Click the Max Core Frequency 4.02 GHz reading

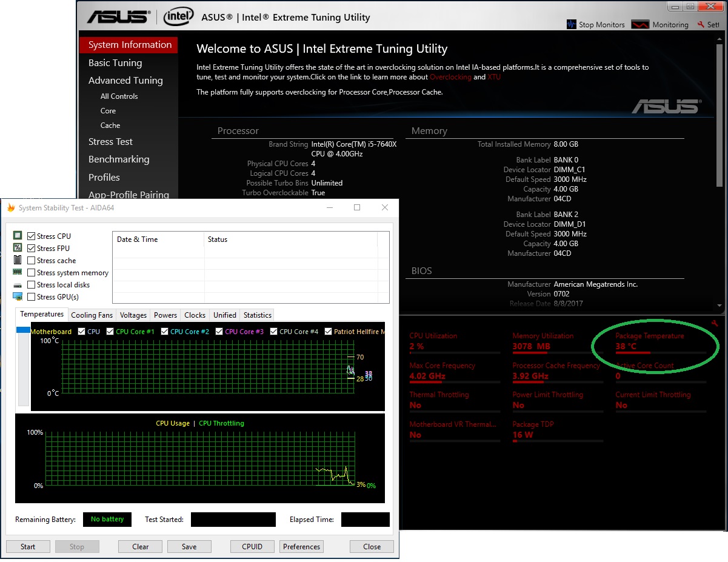click(x=455, y=372)
